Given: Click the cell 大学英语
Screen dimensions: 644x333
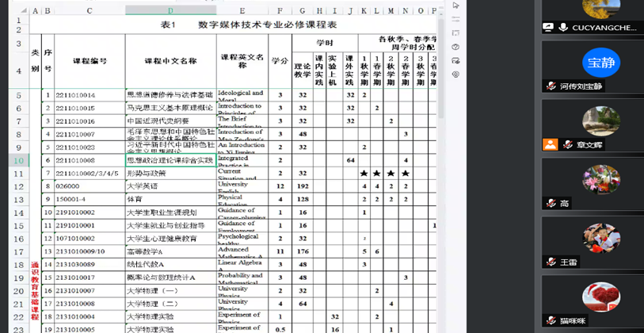Looking at the screenshot, I should point(170,186).
